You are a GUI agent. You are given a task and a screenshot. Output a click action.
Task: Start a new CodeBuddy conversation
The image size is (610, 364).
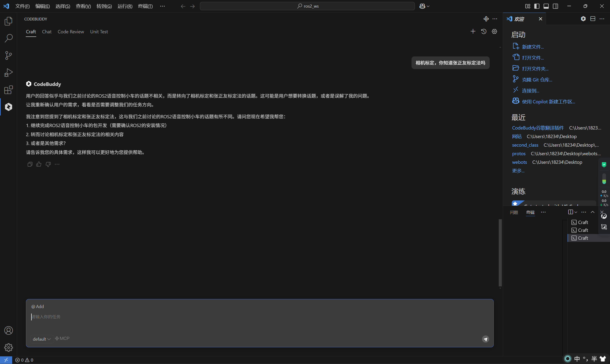pyautogui.click(x=473, y=31)
